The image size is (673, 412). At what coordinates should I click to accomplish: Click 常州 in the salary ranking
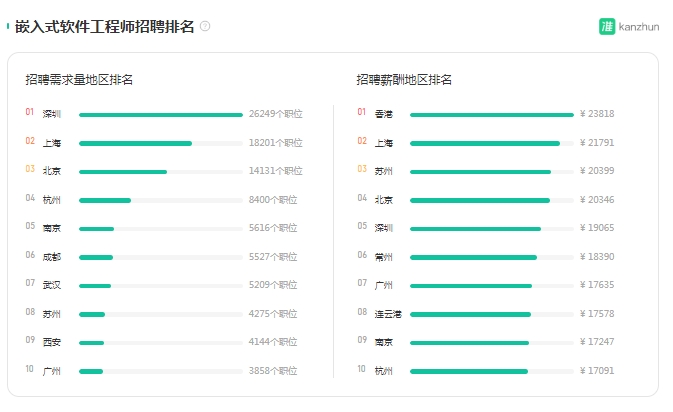(384, 257)
